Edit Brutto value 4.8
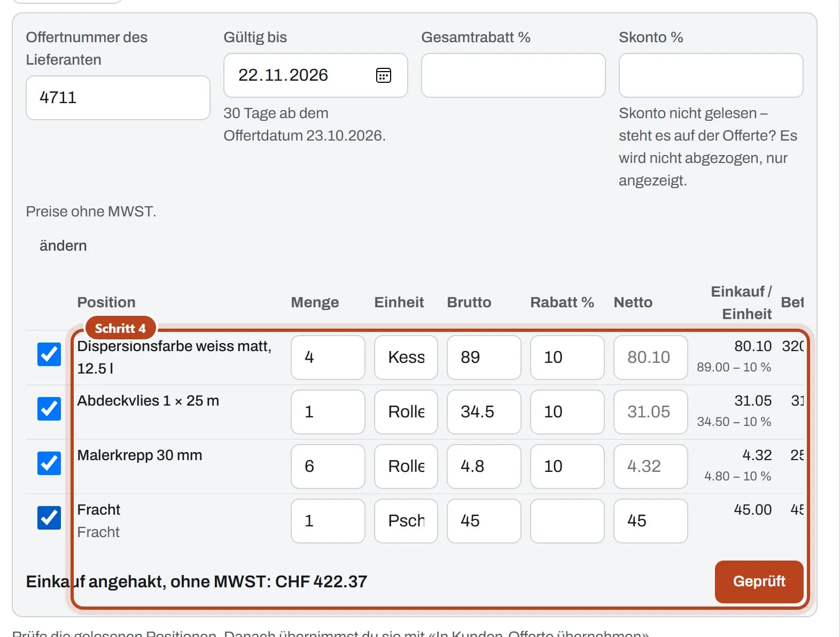840x637 pixels. 484,467
